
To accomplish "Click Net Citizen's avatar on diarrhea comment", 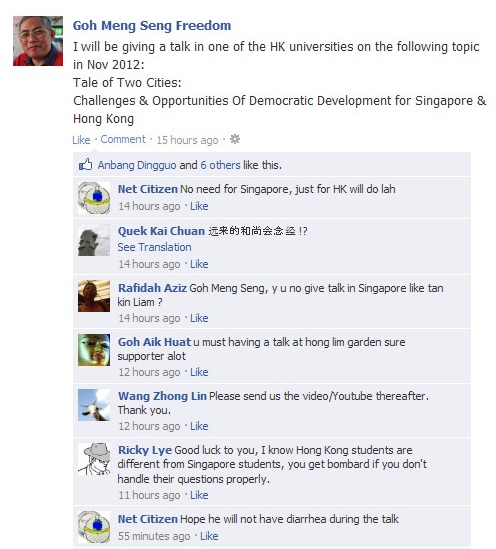I will pos(94,527).
